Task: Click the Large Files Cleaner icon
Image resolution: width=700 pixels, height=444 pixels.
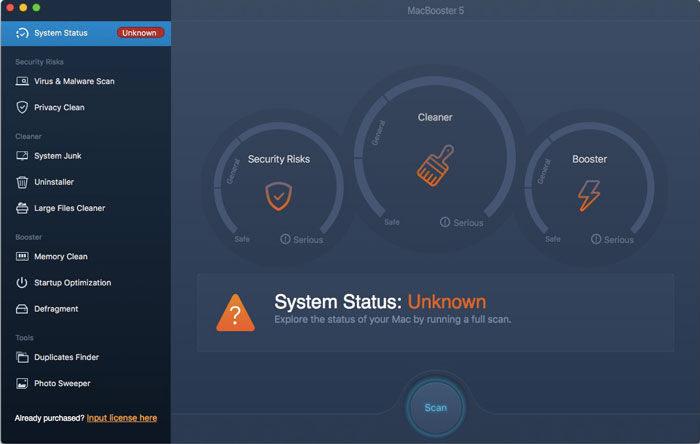Action: (x=22, y=208)
